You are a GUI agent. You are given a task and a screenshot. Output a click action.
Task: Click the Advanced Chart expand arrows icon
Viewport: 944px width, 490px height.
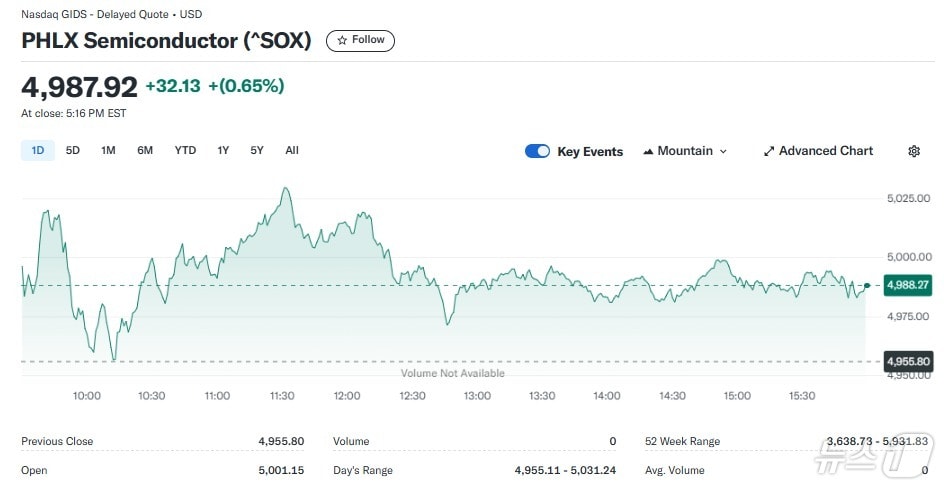[769, 151]
